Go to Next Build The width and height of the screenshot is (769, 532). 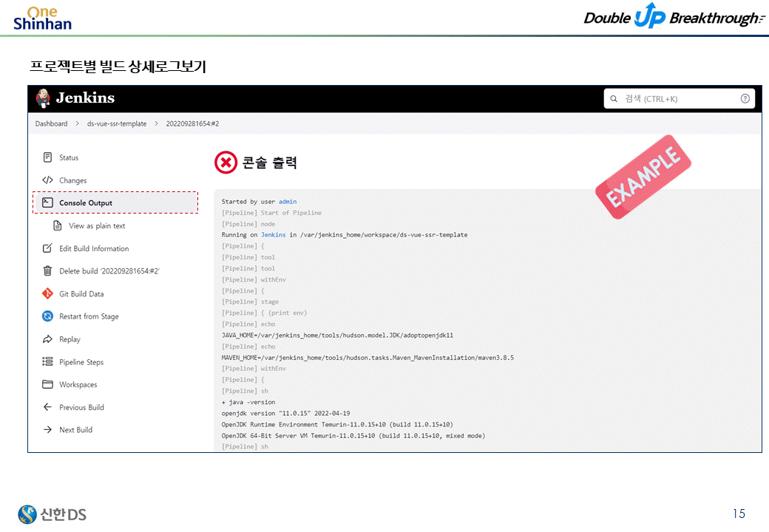[75, 429]
